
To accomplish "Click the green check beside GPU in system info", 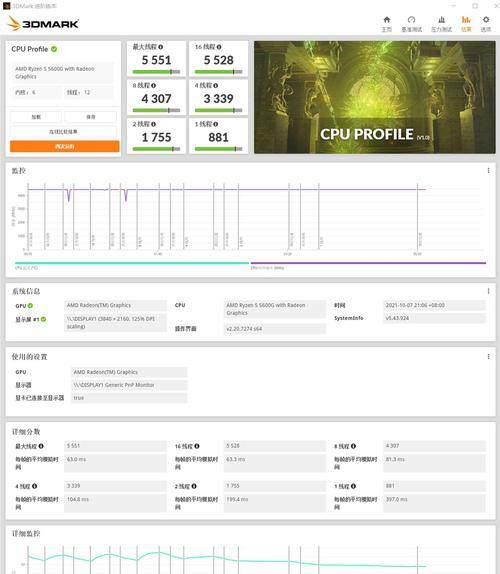I will click(x=30, y=306).
